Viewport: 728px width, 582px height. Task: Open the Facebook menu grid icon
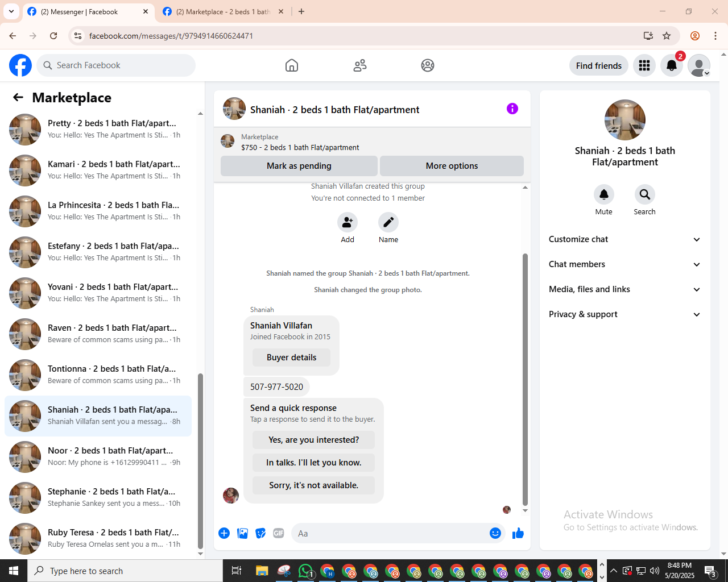644,65
